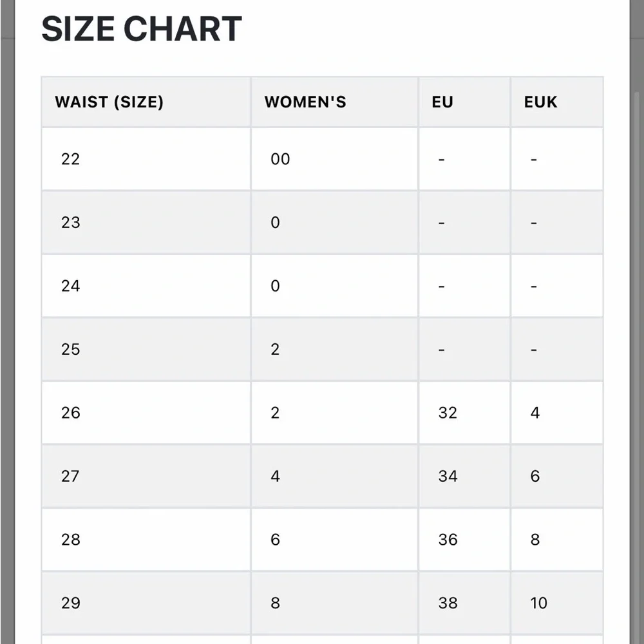Select the WOMEN'S column header

coord(334,102)
